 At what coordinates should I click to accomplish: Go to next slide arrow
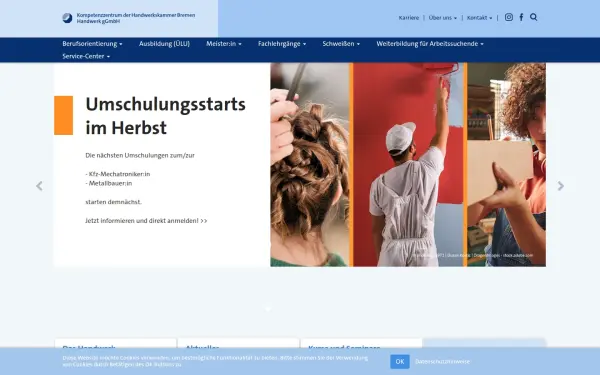coord(561,186)
